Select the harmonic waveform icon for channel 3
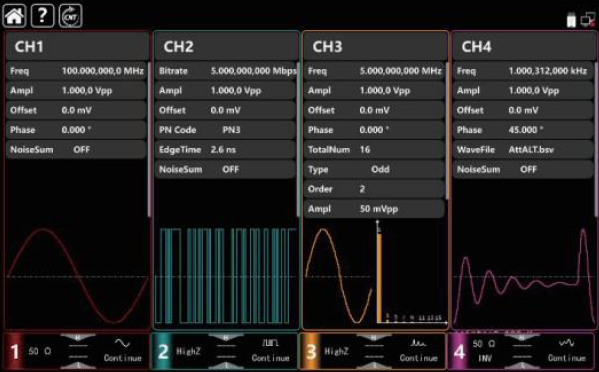 pos(418,343)
